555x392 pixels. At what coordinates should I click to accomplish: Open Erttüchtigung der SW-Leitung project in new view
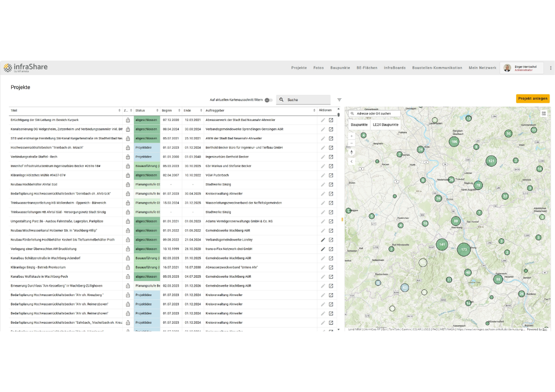[x=331, y=120]
